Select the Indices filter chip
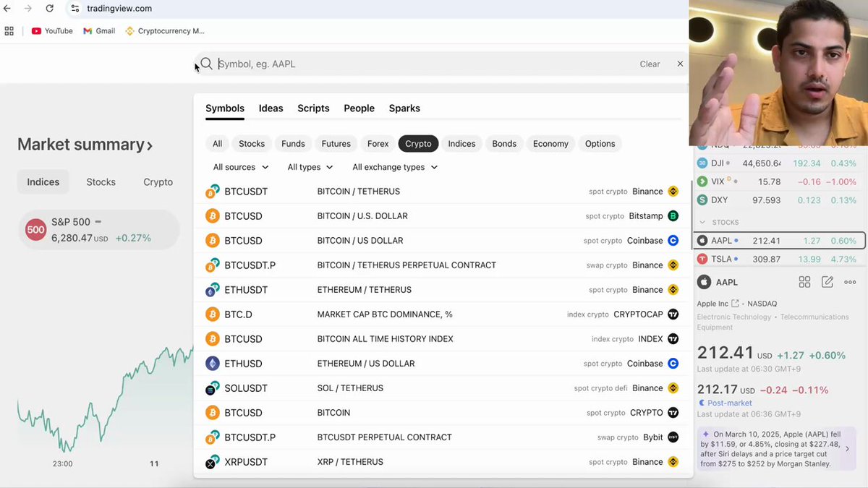 point(461,144)
